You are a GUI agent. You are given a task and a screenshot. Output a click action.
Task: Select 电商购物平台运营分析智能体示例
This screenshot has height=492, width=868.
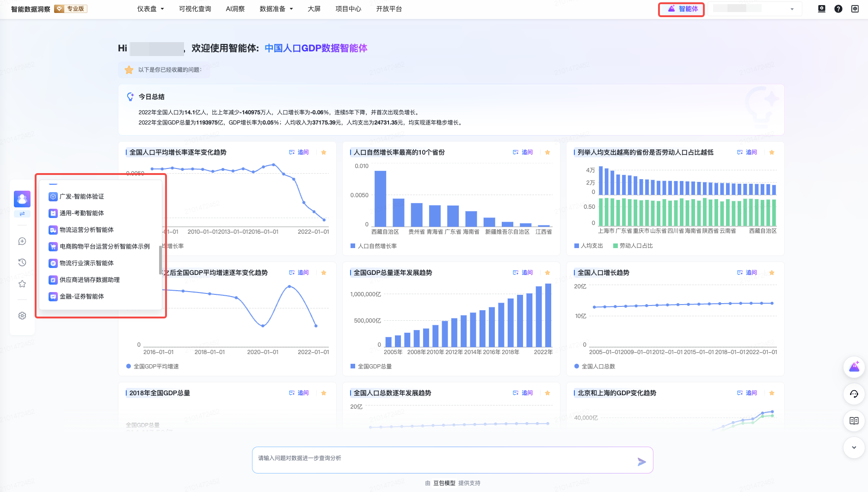100,247
